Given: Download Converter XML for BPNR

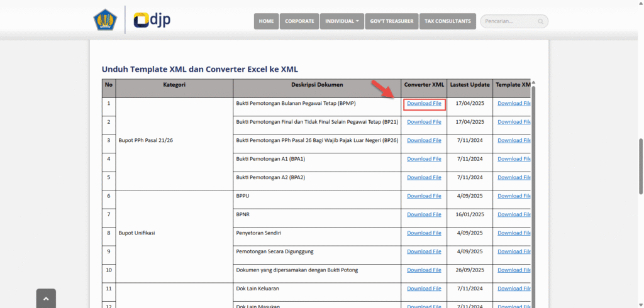Looking at the screenshot, I should [424, 214].
